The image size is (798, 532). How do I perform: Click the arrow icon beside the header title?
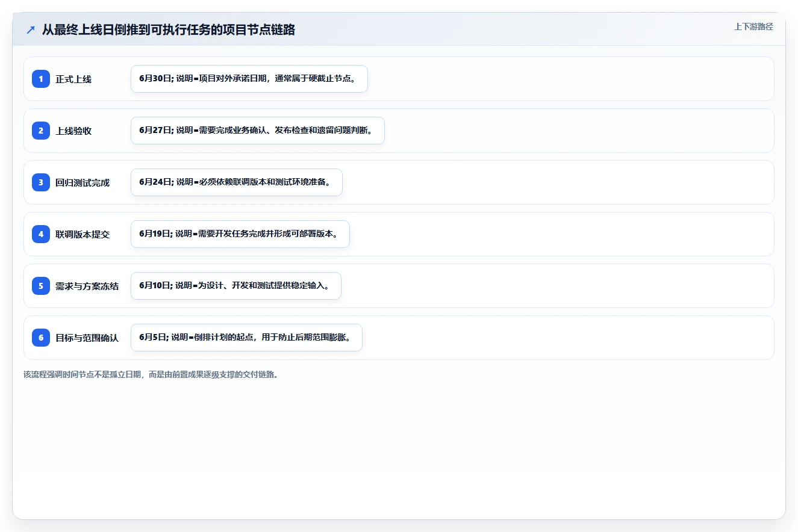[x=31, y=30]
